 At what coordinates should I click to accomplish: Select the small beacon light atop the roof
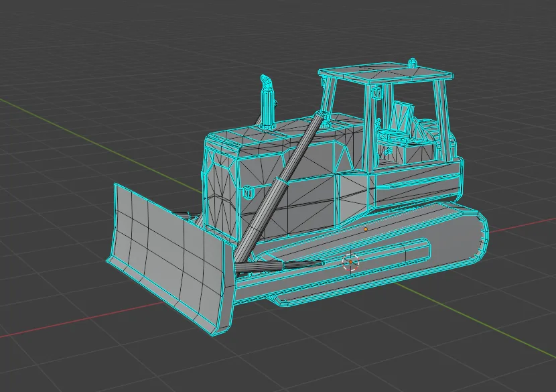click(x=412, y=63)
